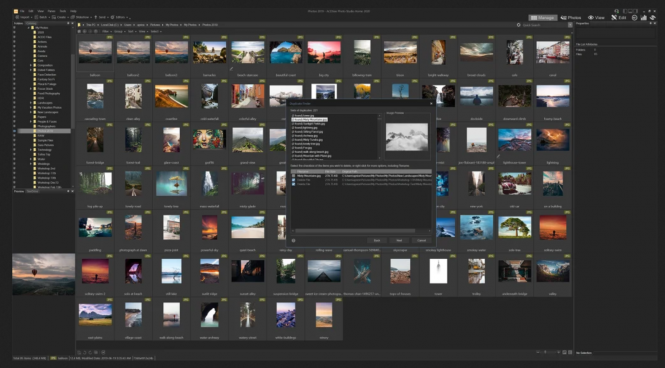Toggle checkbox for second Delete File row
Viewport: 665px width, 368px height.
click(x=293, y=184)
